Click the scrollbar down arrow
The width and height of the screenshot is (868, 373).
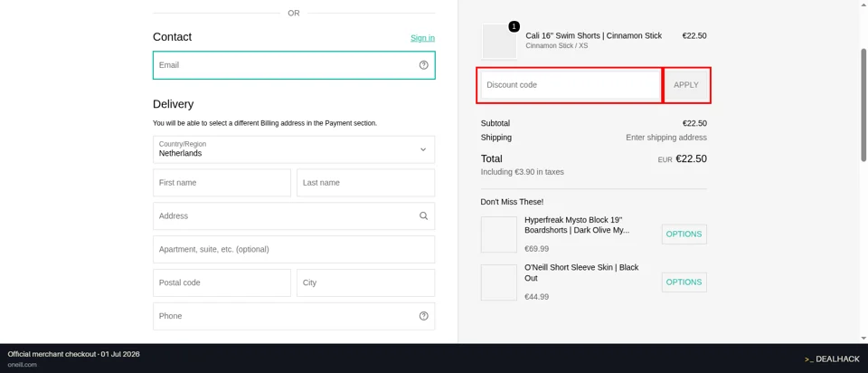[863, 338]
